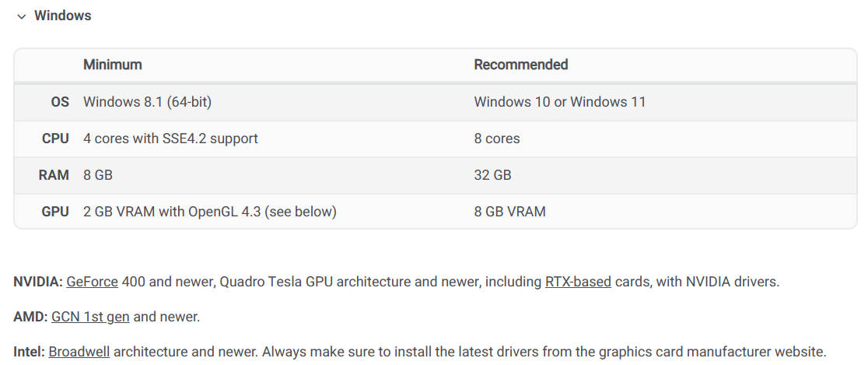Click the Recommended column header
This screenshot has height=365, width=868.
pos(521,65)
